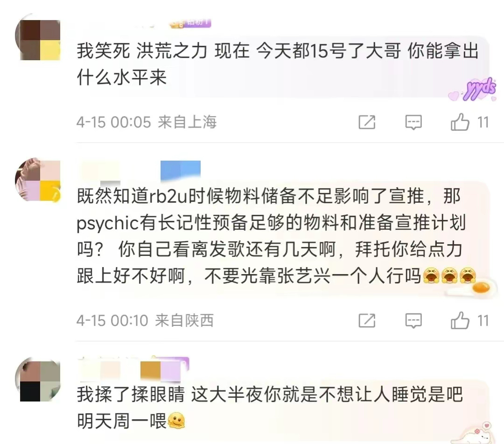Tap timestamp 4-15 00:10 来自陕西
The width and height of the screenshot is (504, 444).
point(145,321)
